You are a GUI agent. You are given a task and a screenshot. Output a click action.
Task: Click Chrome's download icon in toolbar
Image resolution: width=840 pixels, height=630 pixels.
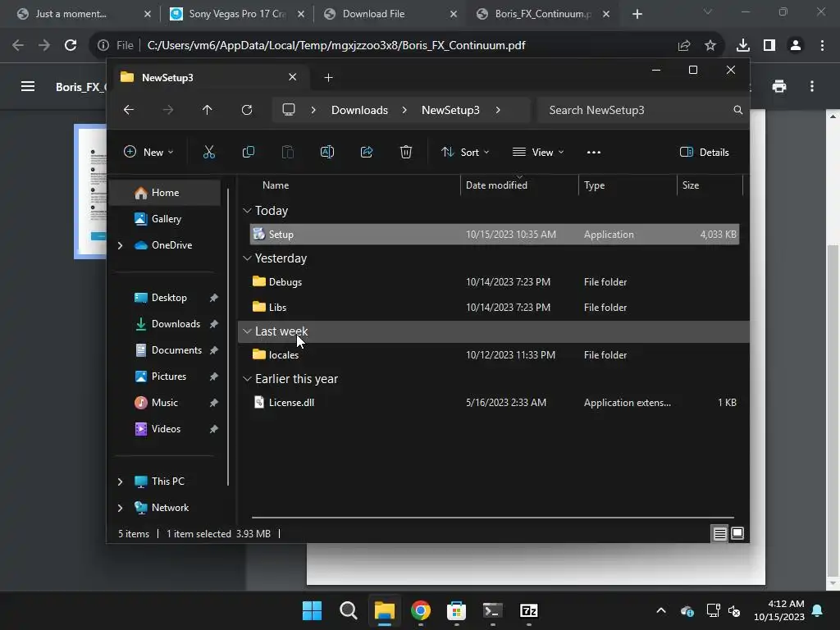pos(743,46)
